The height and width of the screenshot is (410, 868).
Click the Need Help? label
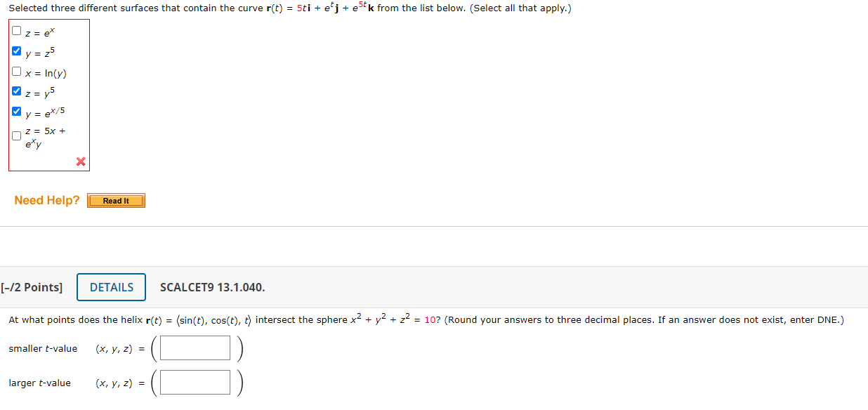[46, 200]
